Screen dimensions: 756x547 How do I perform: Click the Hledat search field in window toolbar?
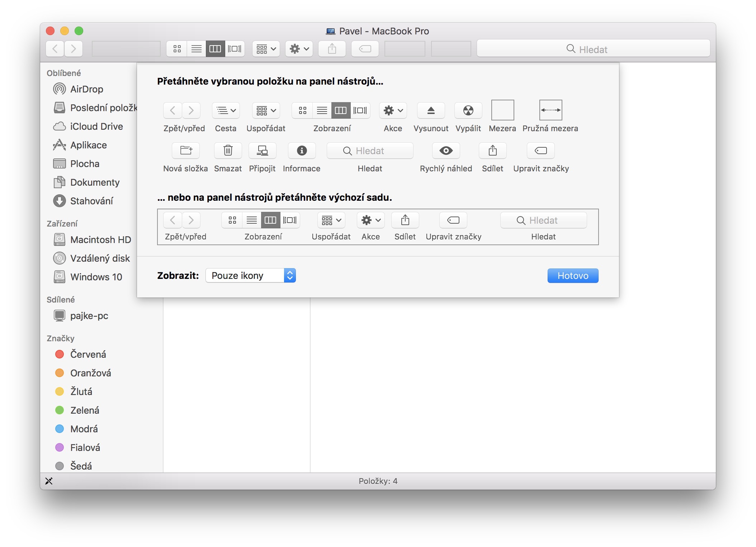pos(593,49)
